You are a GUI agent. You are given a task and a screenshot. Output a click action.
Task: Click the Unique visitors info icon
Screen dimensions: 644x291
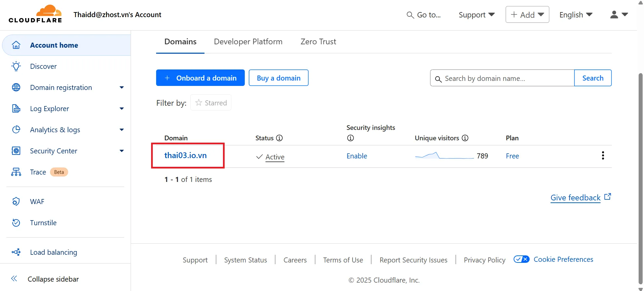465,138
